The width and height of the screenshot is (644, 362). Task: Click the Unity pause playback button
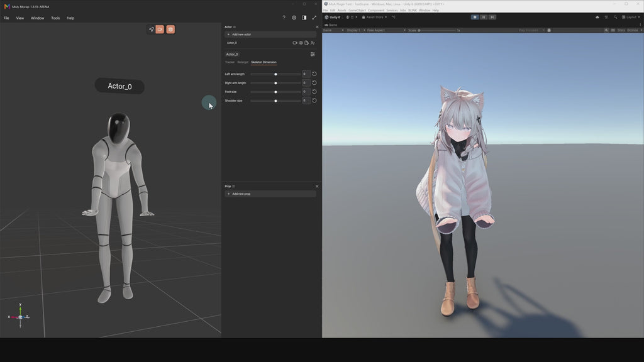coord(484,17)
